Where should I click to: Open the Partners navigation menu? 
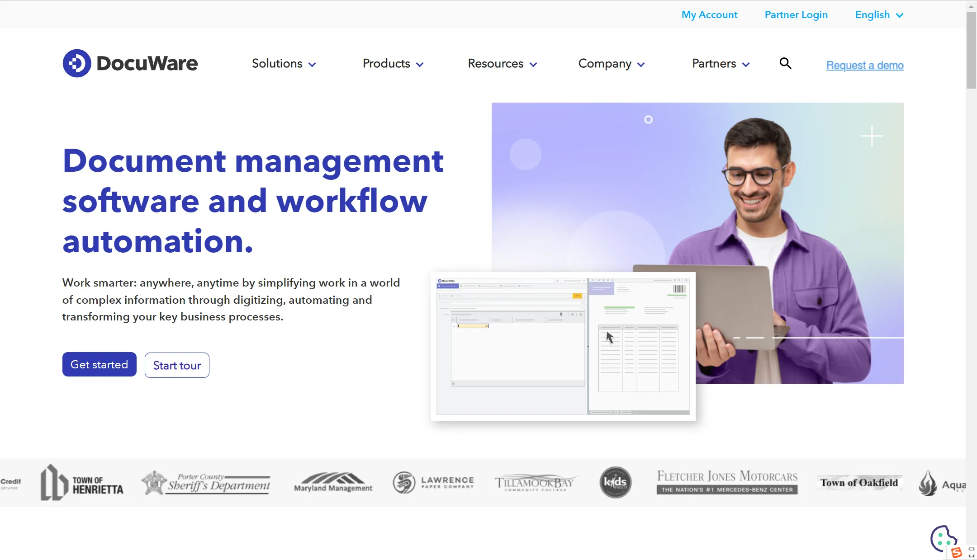pyautogui.click(x=721, y=64)
